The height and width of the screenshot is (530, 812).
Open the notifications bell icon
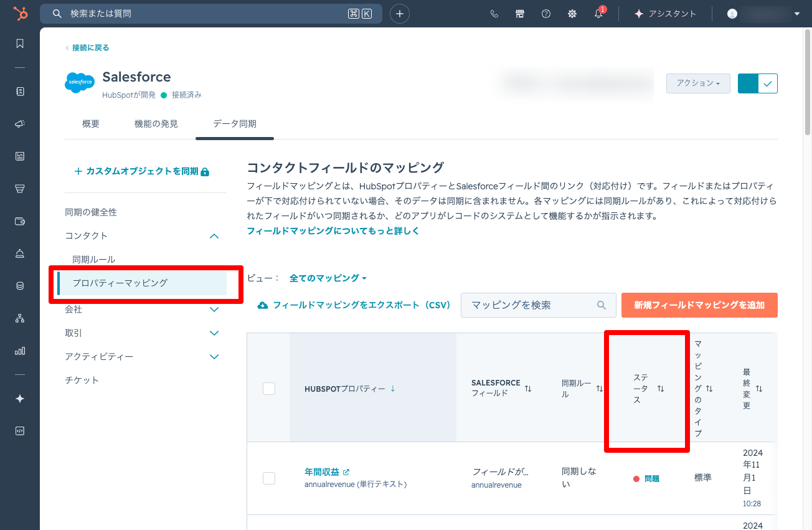pyautogui.click(x=598, y=14)
